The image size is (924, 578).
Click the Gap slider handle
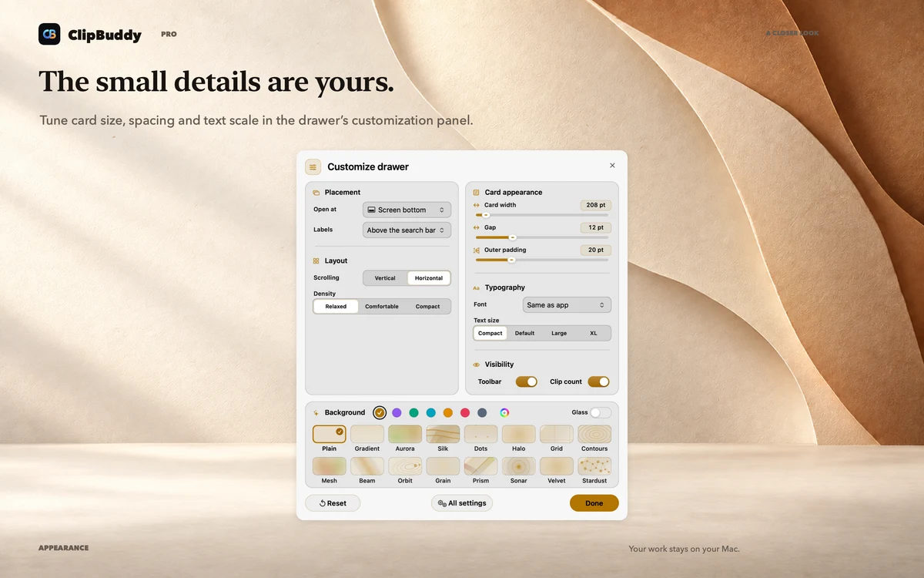click(x=513, y=237)
